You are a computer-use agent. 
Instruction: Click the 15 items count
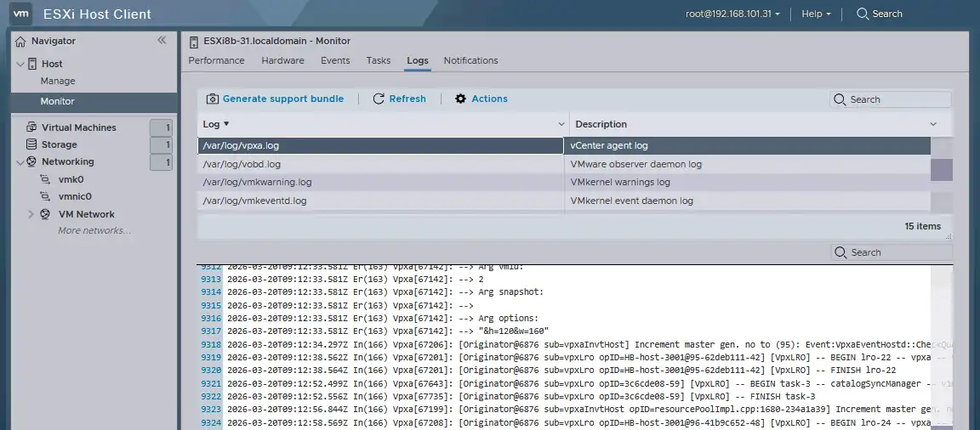coord(922,226)
